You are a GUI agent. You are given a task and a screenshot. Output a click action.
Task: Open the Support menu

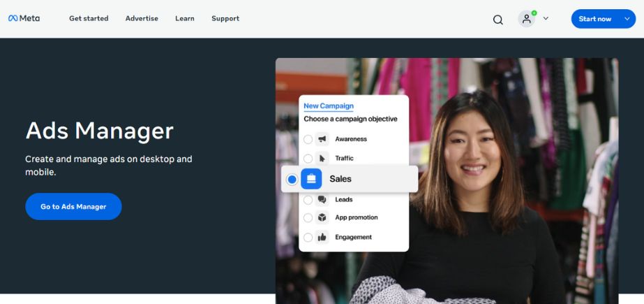pos(225,18)
